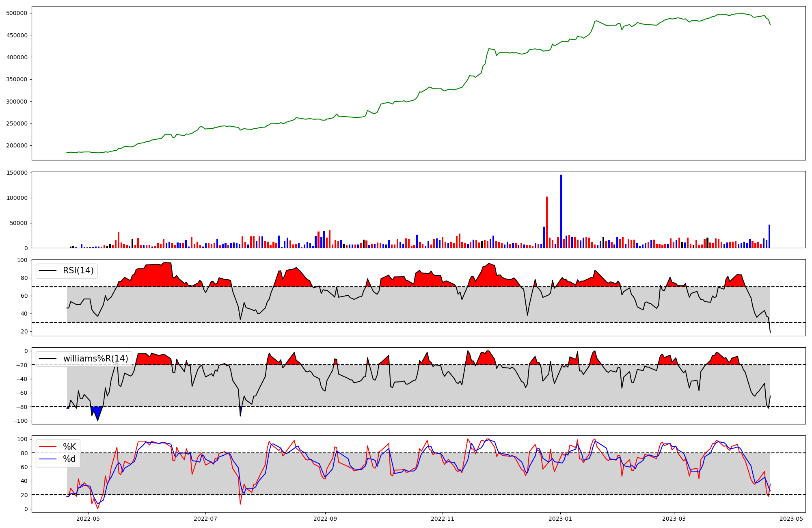Click the 2022-11 x-axis date label

click(x=443, y=519)
